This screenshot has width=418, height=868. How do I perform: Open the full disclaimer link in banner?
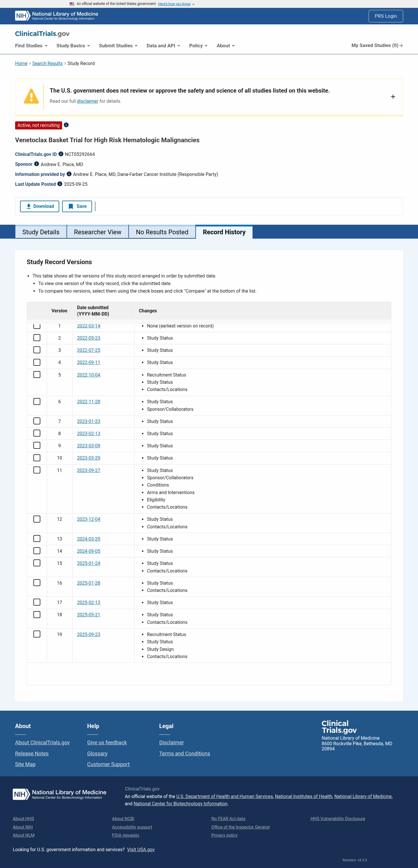click(x=88, y=101)
